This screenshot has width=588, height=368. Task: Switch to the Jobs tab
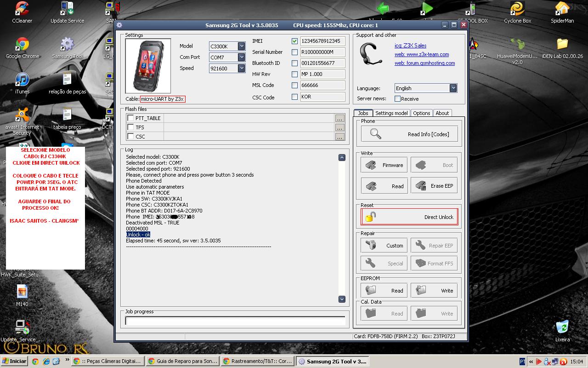pyautogui.click(x=363, y=113)
